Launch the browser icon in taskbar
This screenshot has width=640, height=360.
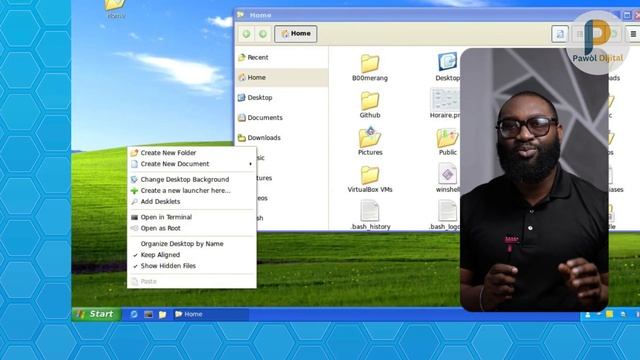(134, 314)
